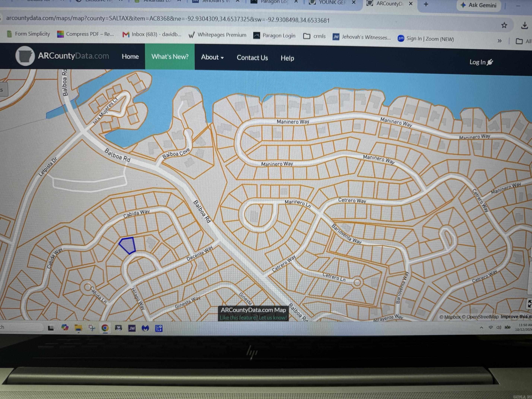Open the browser downloads icon
Viewport: 532px width, 399px height.
click(x=524, y=26)
